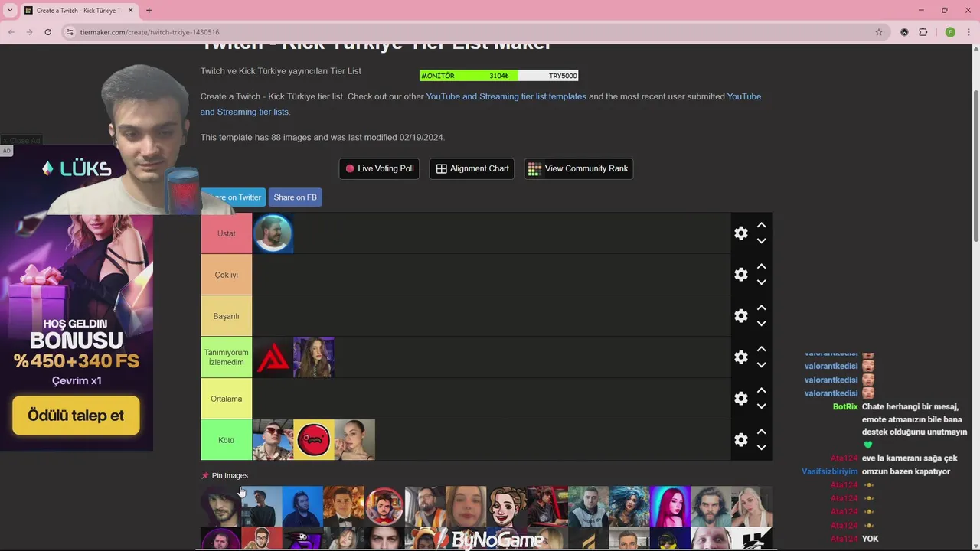Pick the red circle mustache logo in Kötü
This screenshot has width=980, height=551.
click(314, 440)
